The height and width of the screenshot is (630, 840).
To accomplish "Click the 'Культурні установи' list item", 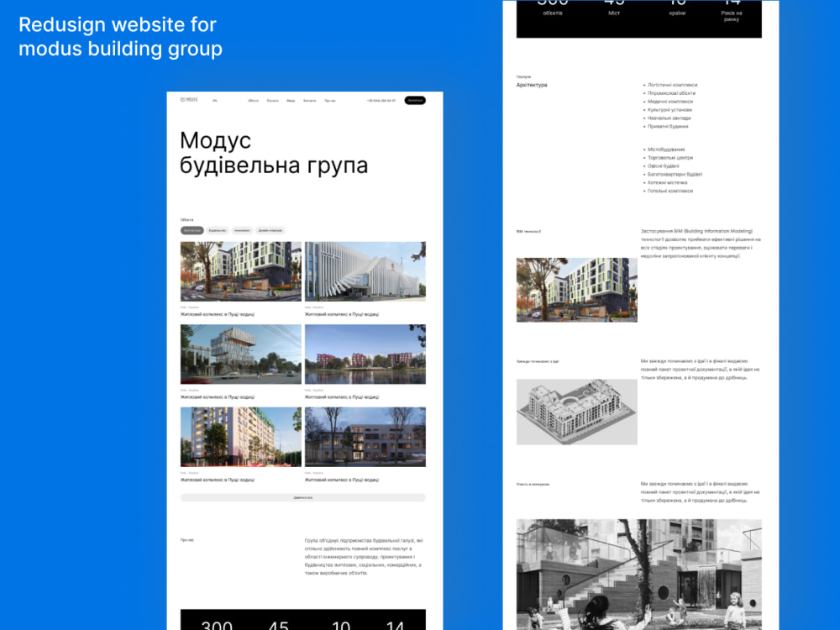I will point(669,110).
